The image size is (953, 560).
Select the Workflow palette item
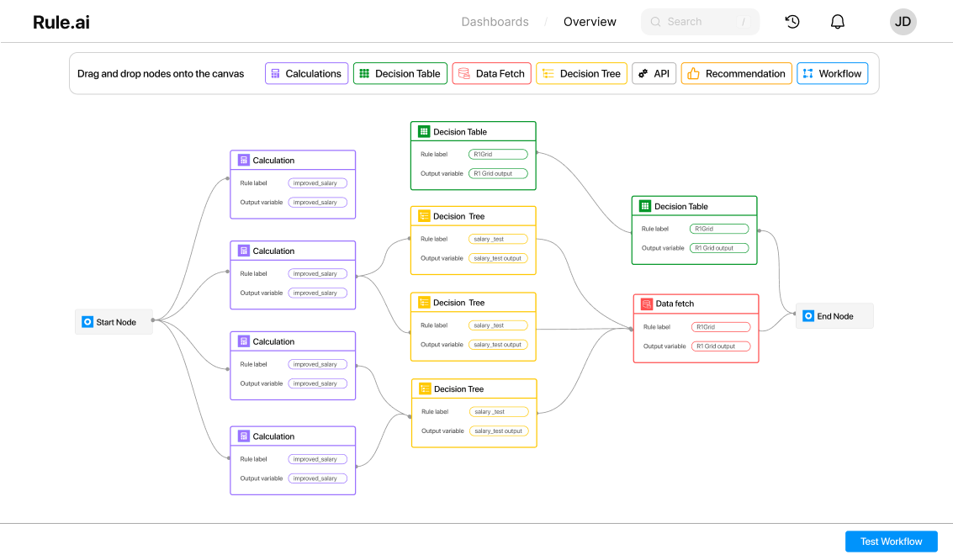tap(832, 74)
